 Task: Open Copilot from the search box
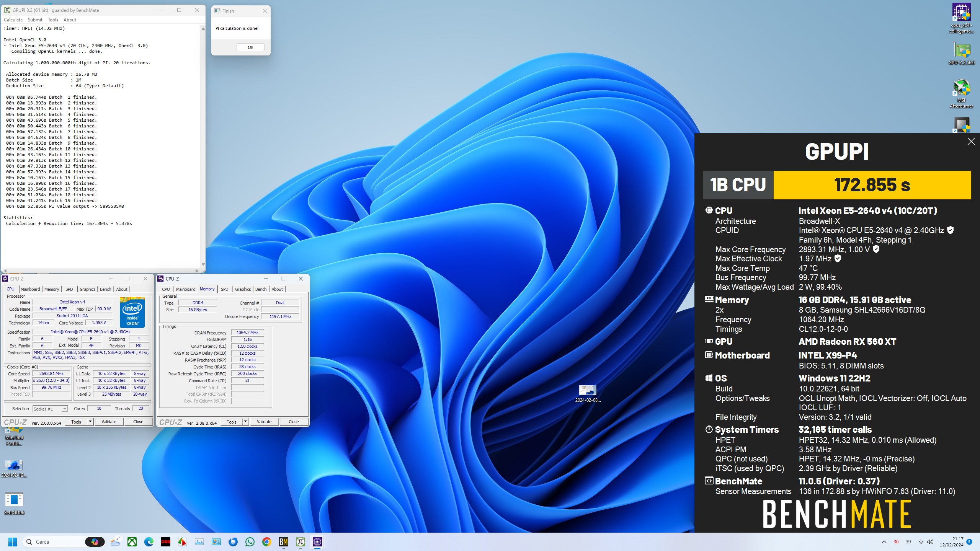click(x=95, y=542)
